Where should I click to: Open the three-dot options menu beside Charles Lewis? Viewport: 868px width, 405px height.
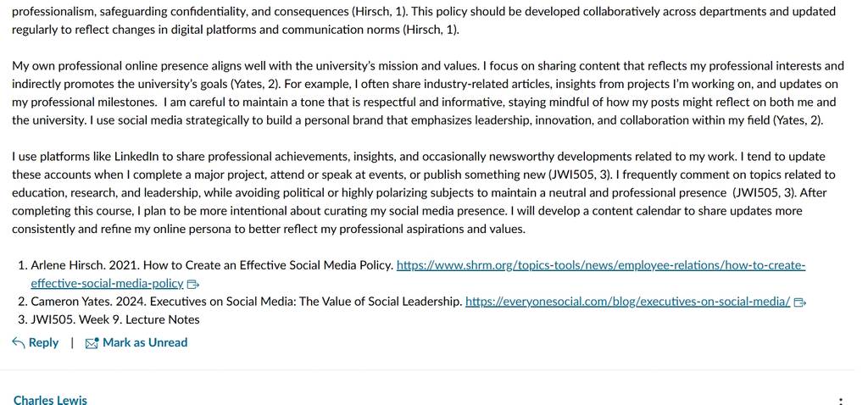pyautogui.click(x=841, y=401)
